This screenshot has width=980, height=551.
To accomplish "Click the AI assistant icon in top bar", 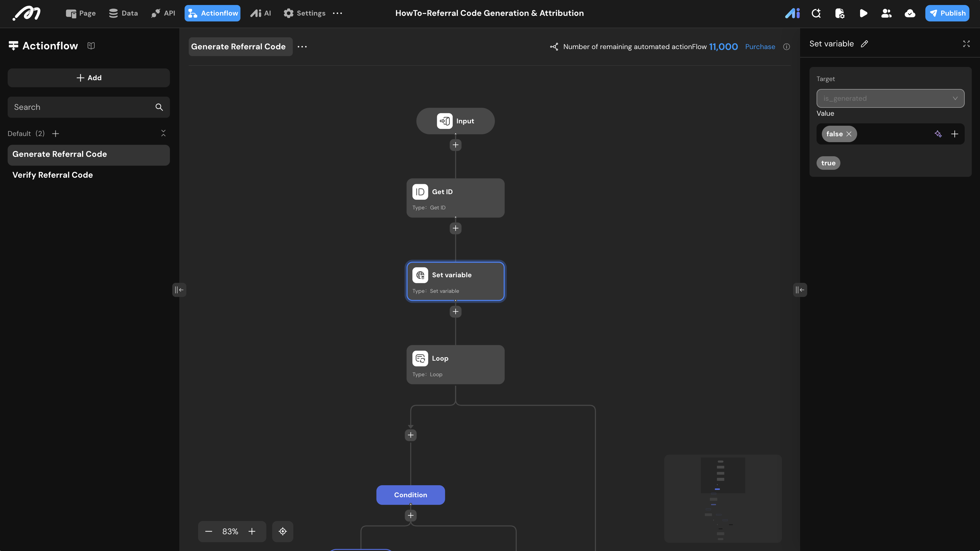I will coord(792,13).
